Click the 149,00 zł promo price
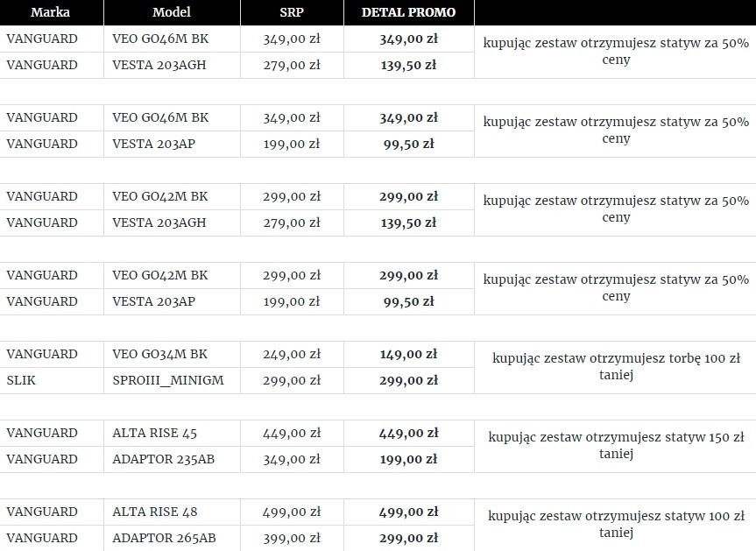Viewport: 756px width, 551px height. click(409, 354)
